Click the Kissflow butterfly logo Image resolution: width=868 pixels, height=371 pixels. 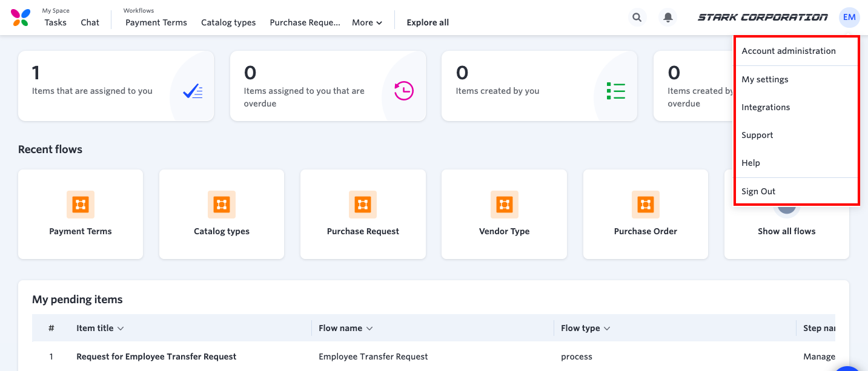tap(20, 18)
